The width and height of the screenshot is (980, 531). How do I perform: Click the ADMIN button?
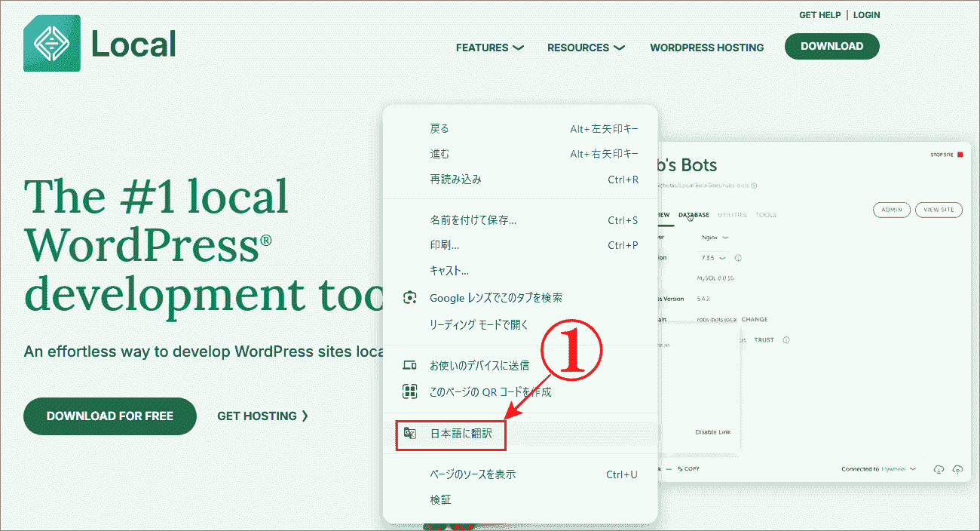(x=892, y=210)
